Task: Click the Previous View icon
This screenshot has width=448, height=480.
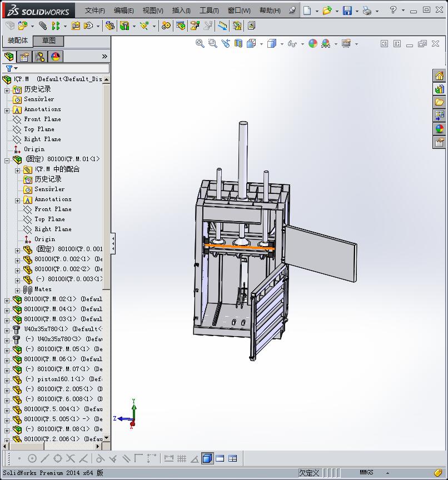Action: [226, 43]
